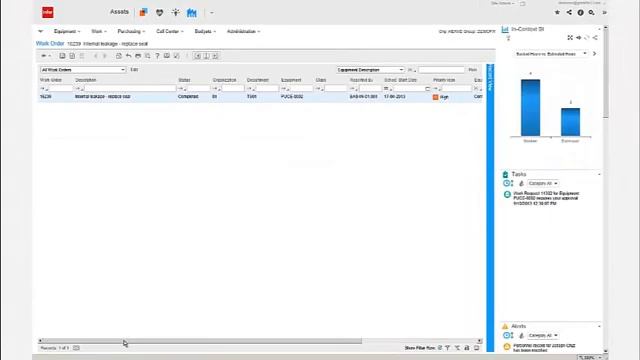Click the vertical blue Record View tab

490,207
